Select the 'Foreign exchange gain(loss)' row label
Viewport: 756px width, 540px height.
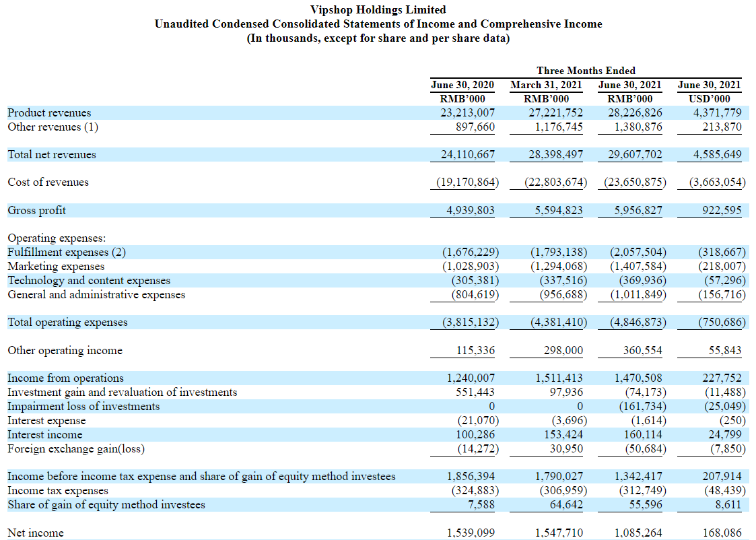click(76, 449)
